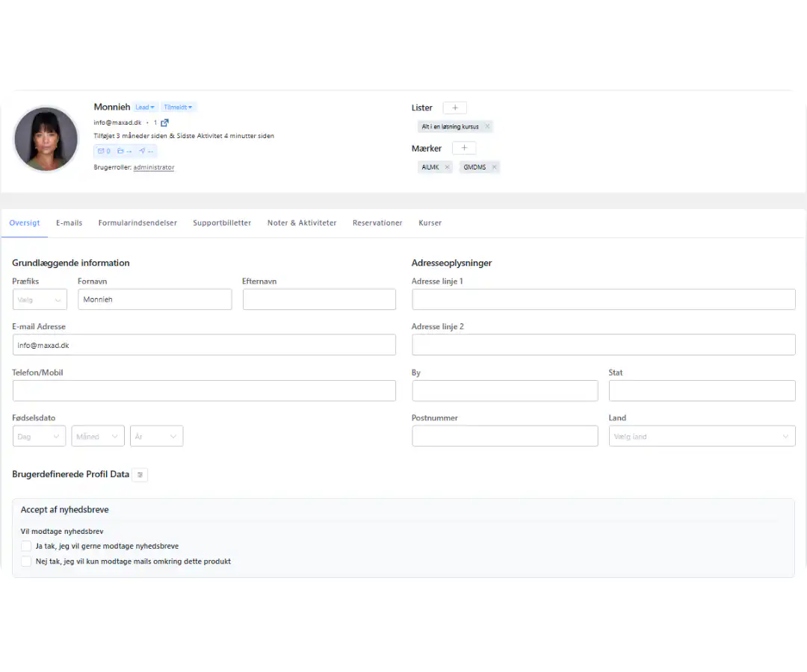Add a new tag with Mærker plus button

(x=463, y=148)
